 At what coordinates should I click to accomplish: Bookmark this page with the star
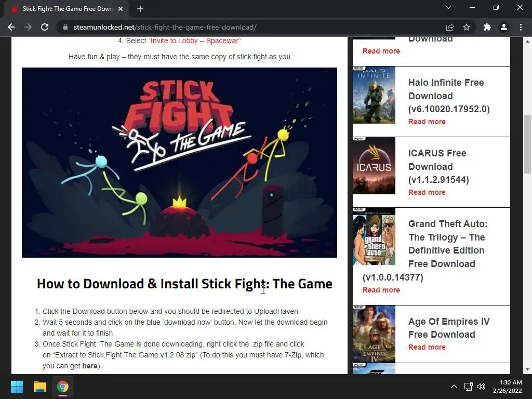coord(467,27)
